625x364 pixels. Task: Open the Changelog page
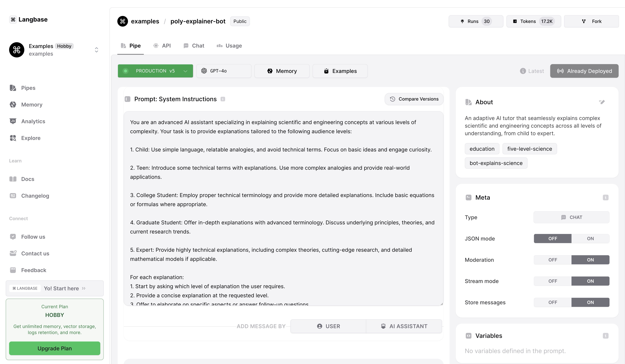tap(35, 196)
